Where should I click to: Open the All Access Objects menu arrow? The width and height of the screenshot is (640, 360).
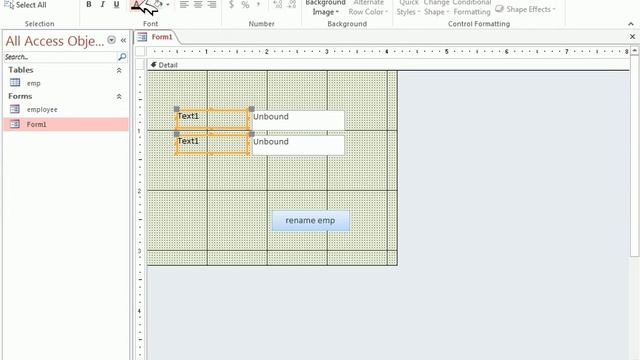coord(111,40)
